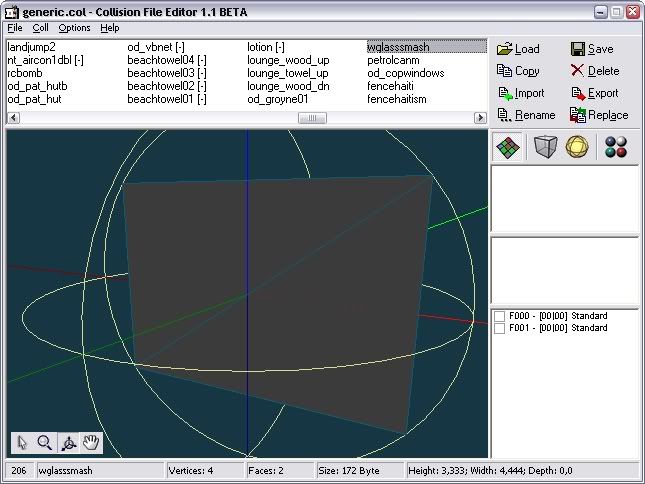Rename the selected entry

[526, 115]
